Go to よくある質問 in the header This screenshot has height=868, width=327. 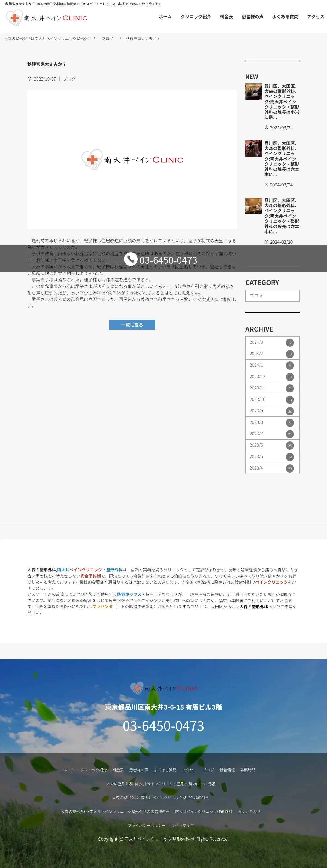(285, 17)
